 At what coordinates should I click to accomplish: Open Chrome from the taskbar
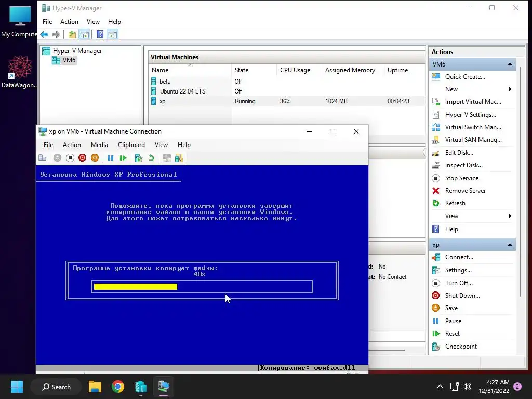118,387
